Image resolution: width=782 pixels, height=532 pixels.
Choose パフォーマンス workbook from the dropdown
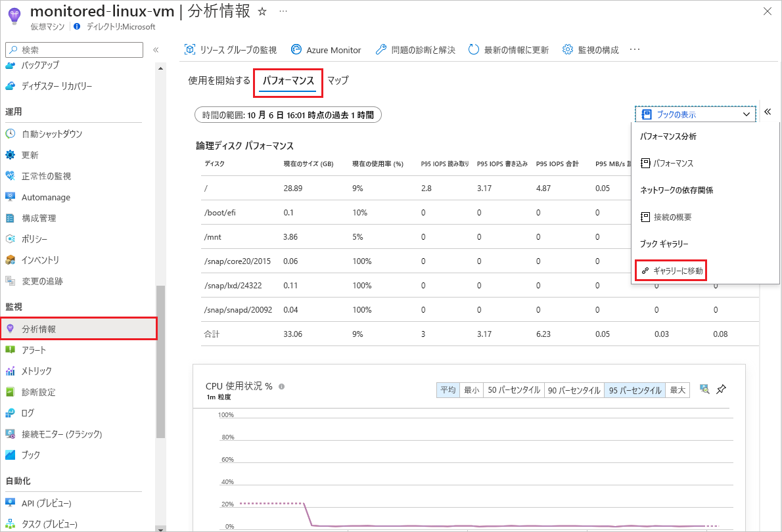coord(667,164)
